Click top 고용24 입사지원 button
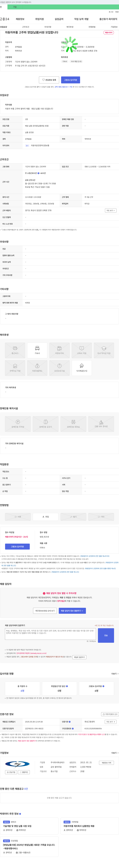Image resolution: width=119 pixels, height=868 pixels. click(70, 80)
